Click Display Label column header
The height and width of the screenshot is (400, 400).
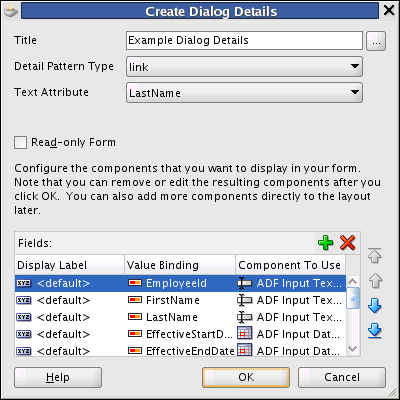coord(69,265)
